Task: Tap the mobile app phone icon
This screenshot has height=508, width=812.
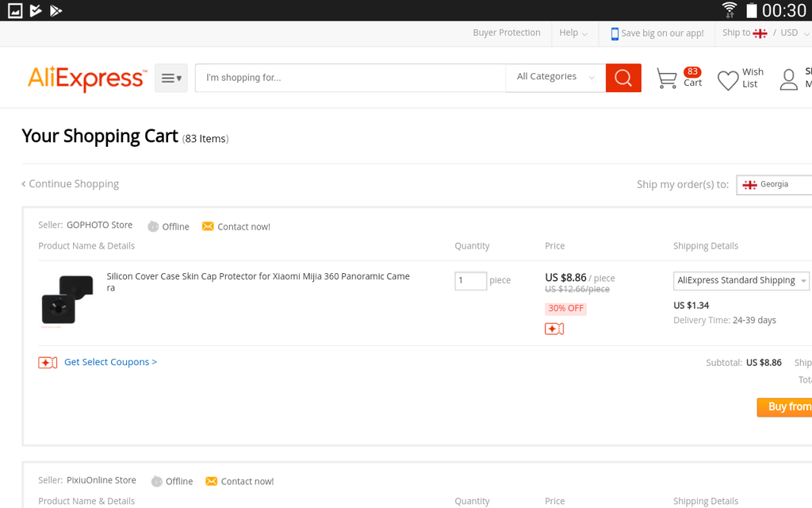Action: 615,33
